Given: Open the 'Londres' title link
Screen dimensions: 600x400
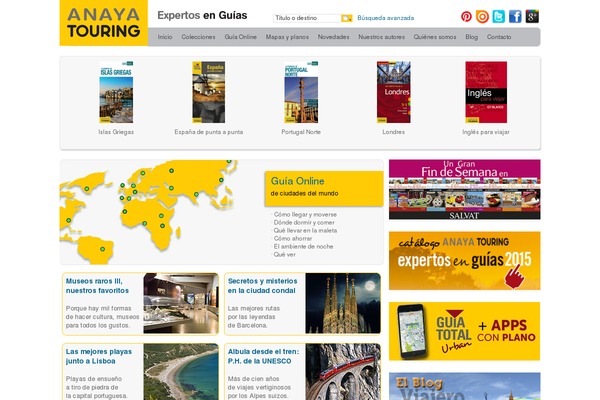Looking at the screenshot, I should [x=393, y=132].
